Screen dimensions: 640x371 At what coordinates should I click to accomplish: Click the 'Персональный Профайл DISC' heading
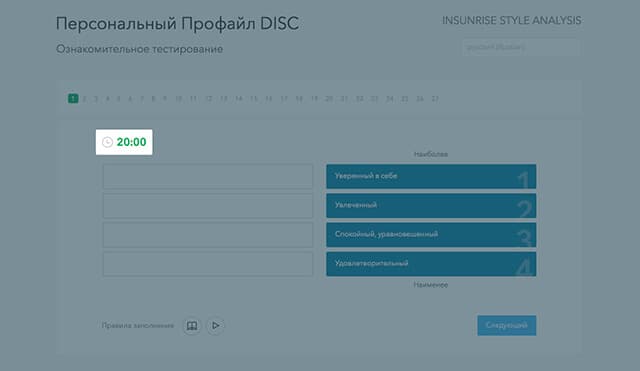(178, 24)
